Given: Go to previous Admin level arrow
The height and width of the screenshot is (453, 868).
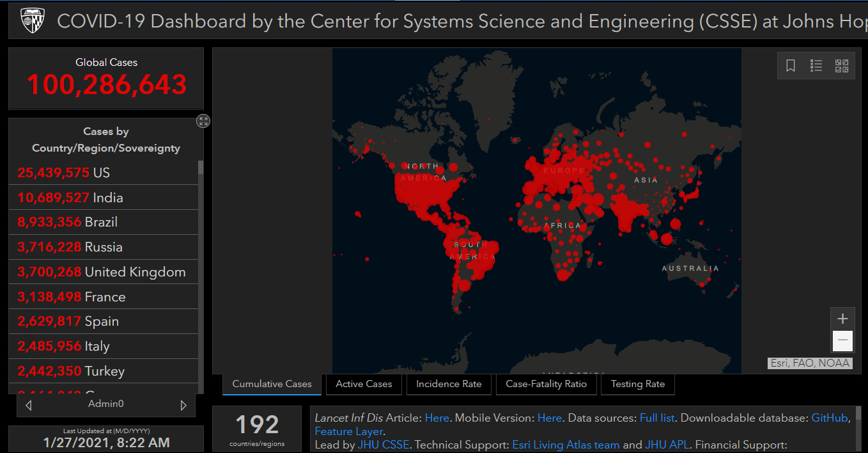Looking at the screenshot, I should [x=28, y=405].
